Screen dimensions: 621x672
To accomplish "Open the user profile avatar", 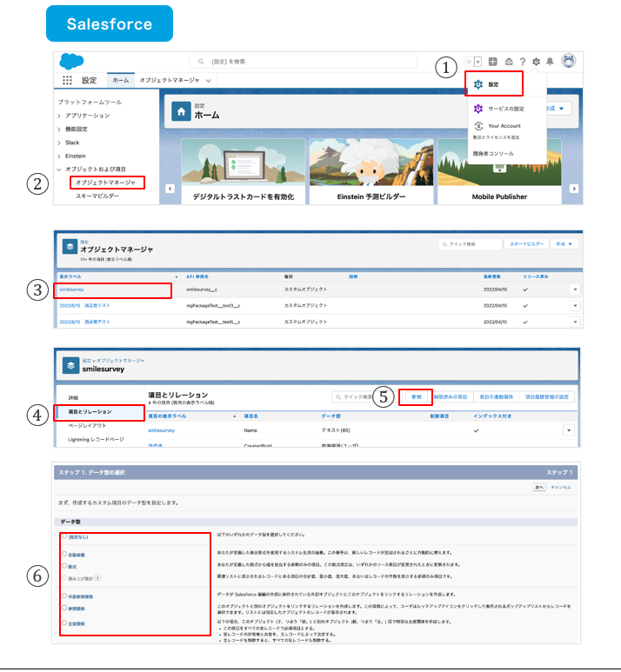I will (569, 61).
